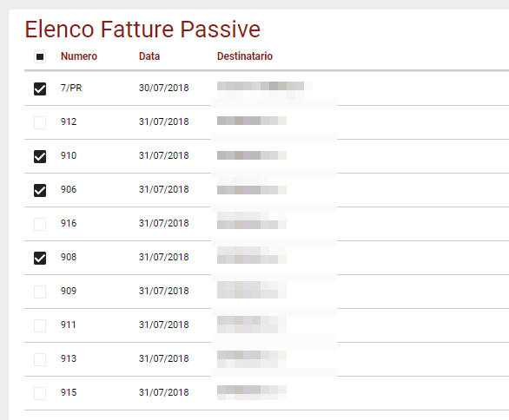Screen dimensions: 509x420
Task: Tick the checkbox for invoice 909
Action: 40,292
